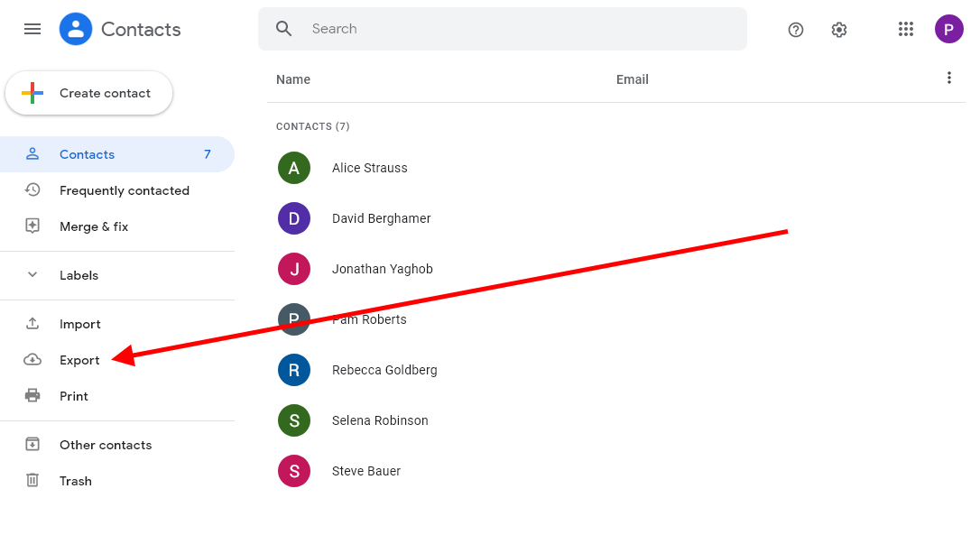
Task: Open Merge & fix
Action: [x=93, y=226]
